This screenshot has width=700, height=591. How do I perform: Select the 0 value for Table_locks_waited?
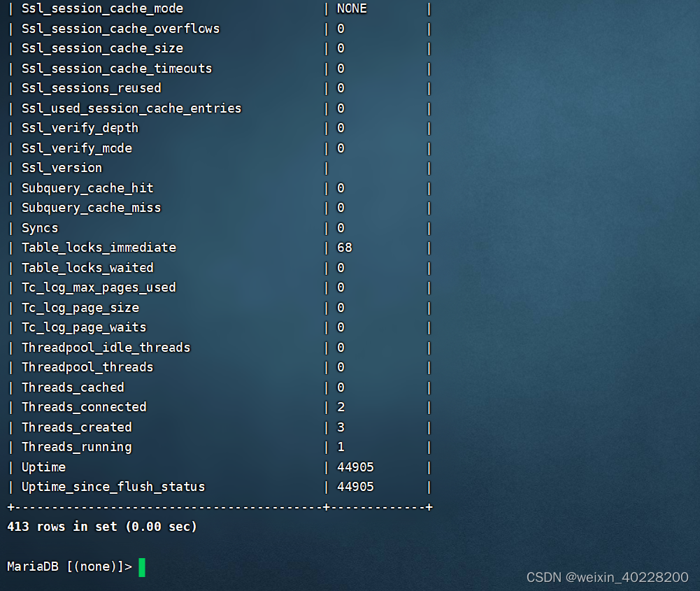pyautogui.click(x=341, y=268)
